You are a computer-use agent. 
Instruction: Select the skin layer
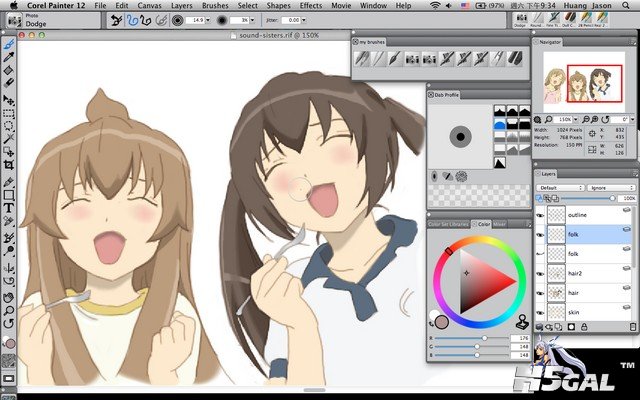(x=584, y=312)
